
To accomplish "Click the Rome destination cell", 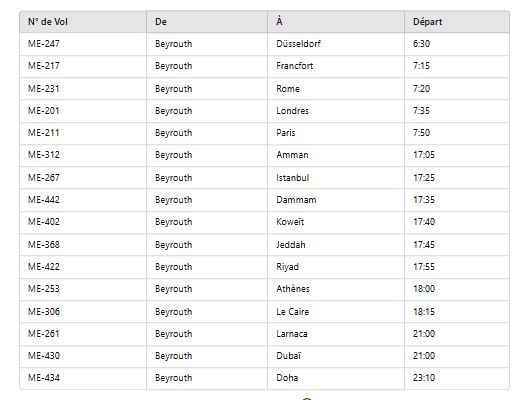I will point(336,89).
